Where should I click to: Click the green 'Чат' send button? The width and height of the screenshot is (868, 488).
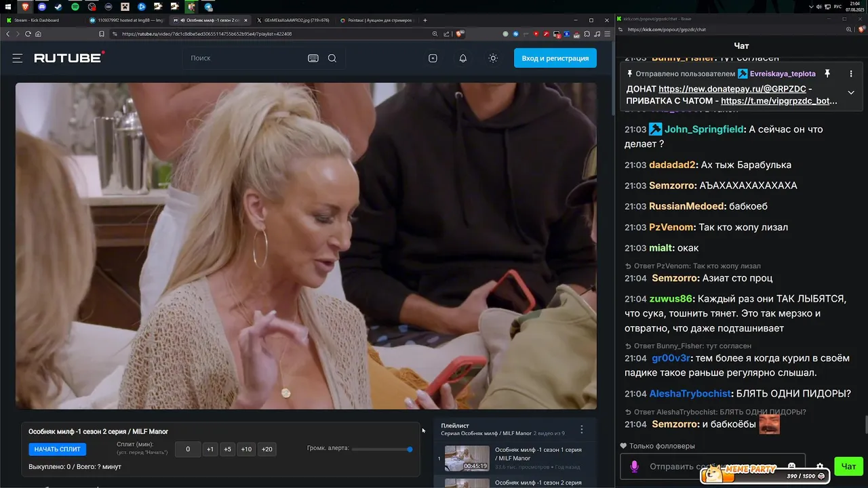click(x=848, y=466)
